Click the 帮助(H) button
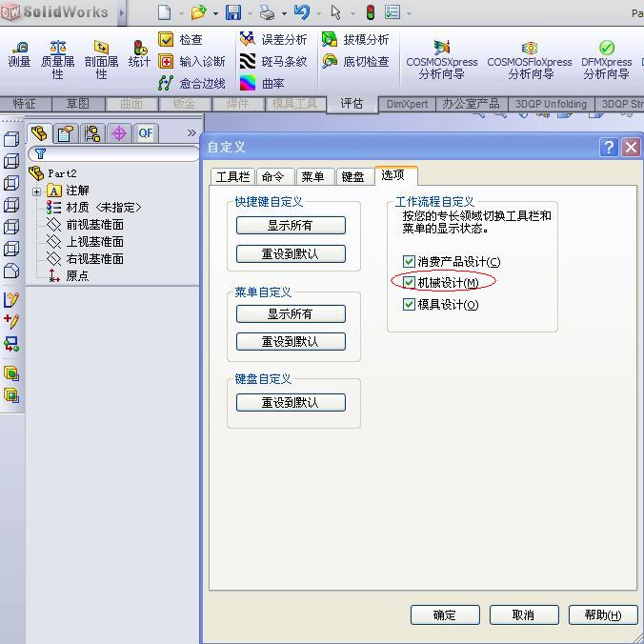The image size is (644, 644). click(x=603, y=614)
